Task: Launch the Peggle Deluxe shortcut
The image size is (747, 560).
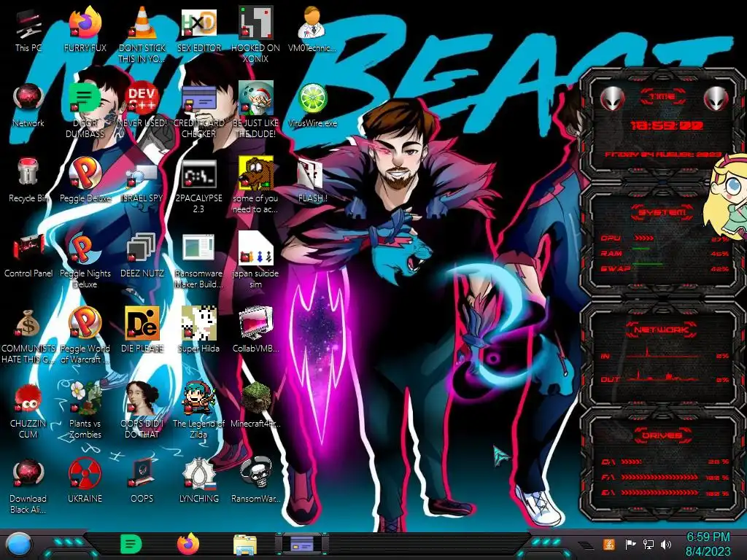Action: 85,181
